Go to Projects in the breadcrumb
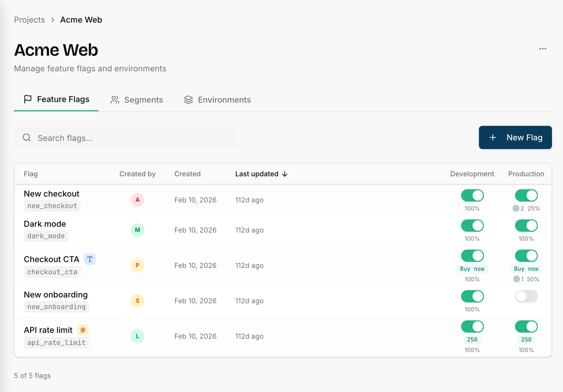The width and height of the screenshot is (563, 392). point(30,20)
